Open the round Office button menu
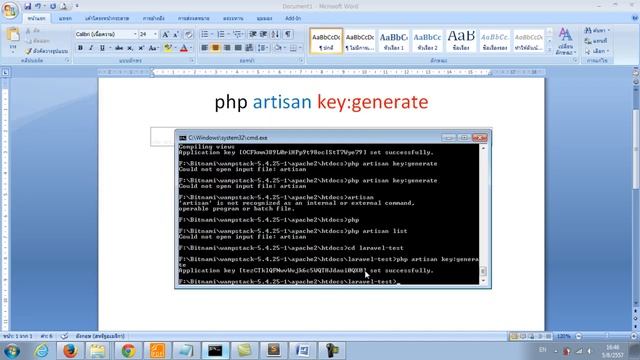 click(x=10, y=10)
